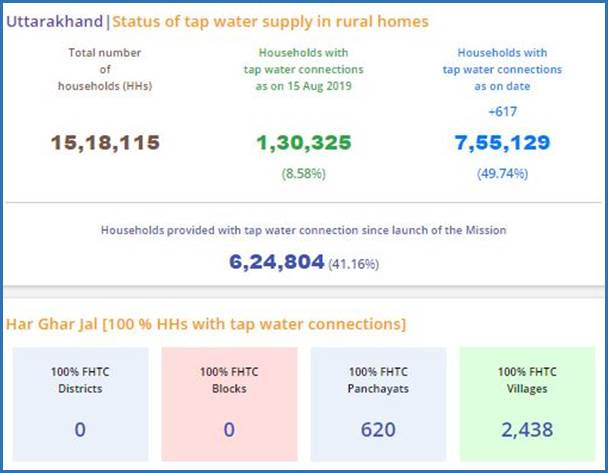Click the 620 panchayats count
The width and height of the screenshot is (608, 473).
click(x=379, y=429)
